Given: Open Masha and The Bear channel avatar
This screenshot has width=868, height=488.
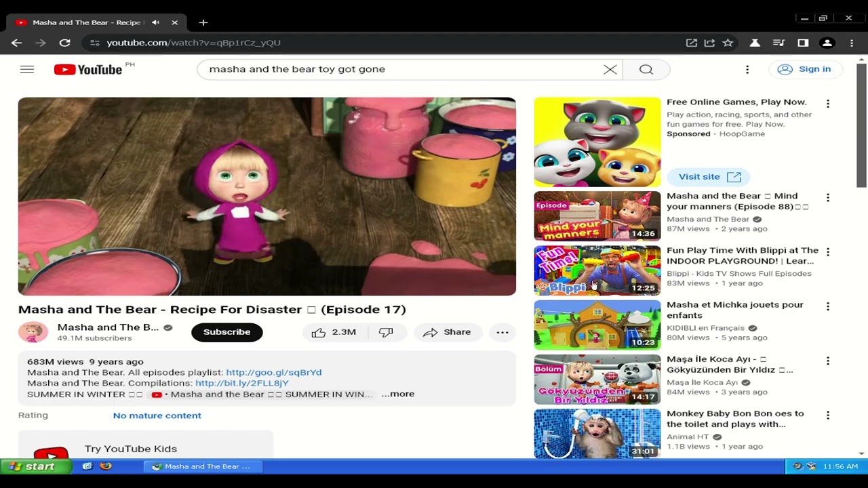Looking at the screenshot, I should pyautogui.click(x=33, y=332).
